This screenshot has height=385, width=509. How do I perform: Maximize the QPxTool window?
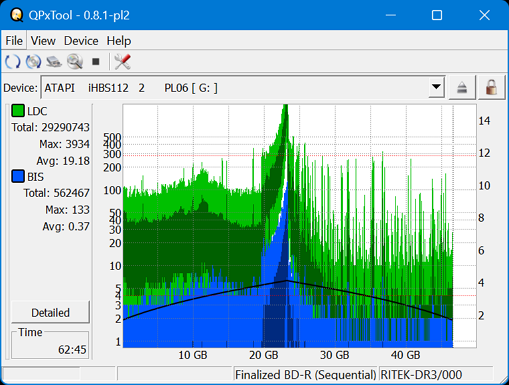(437, 15)
